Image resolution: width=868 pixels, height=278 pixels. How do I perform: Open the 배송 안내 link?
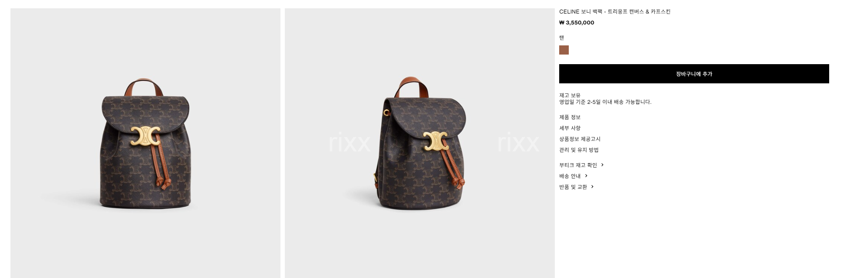[570, 176]
